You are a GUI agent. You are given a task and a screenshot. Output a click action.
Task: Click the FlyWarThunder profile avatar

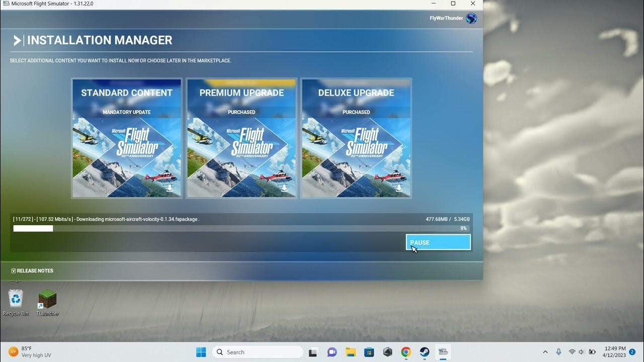tap(471, 19)
